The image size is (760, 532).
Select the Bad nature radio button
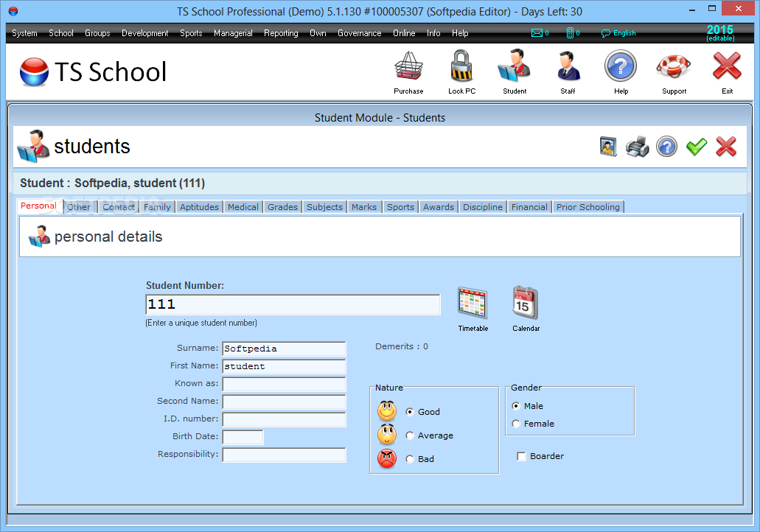(410, 459)
